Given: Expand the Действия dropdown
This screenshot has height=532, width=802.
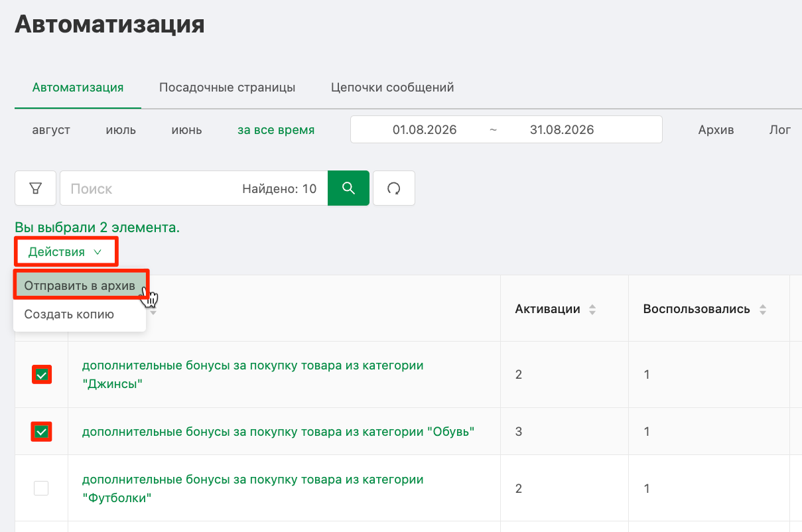Looking at the screenshot, I should (65, 252).
